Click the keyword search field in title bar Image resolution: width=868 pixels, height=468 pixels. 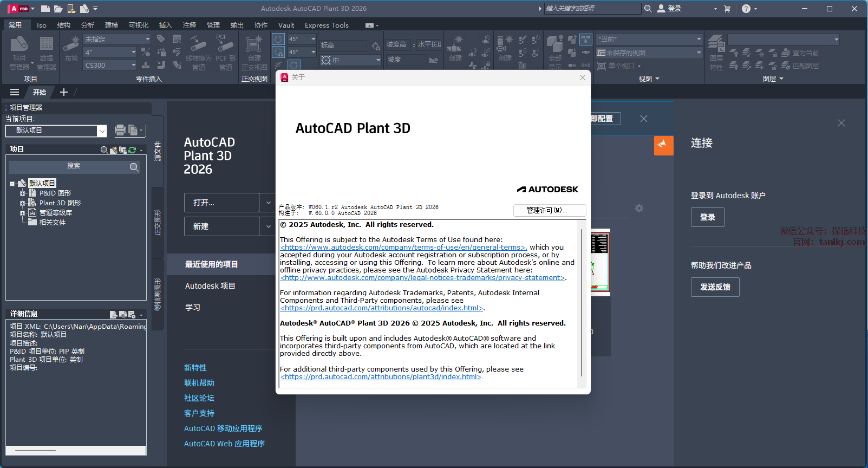coord(592,9)
